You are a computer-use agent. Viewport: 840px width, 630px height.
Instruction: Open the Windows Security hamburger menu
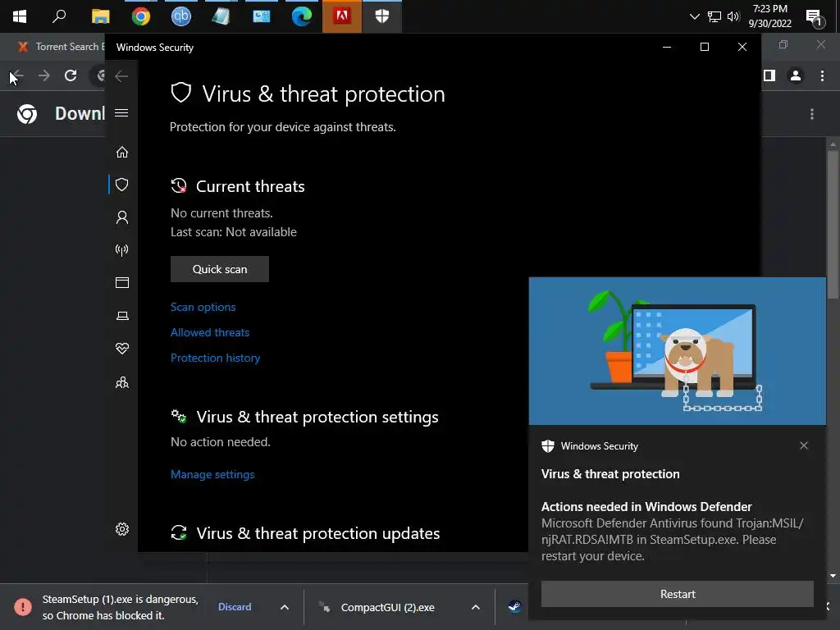121,112
